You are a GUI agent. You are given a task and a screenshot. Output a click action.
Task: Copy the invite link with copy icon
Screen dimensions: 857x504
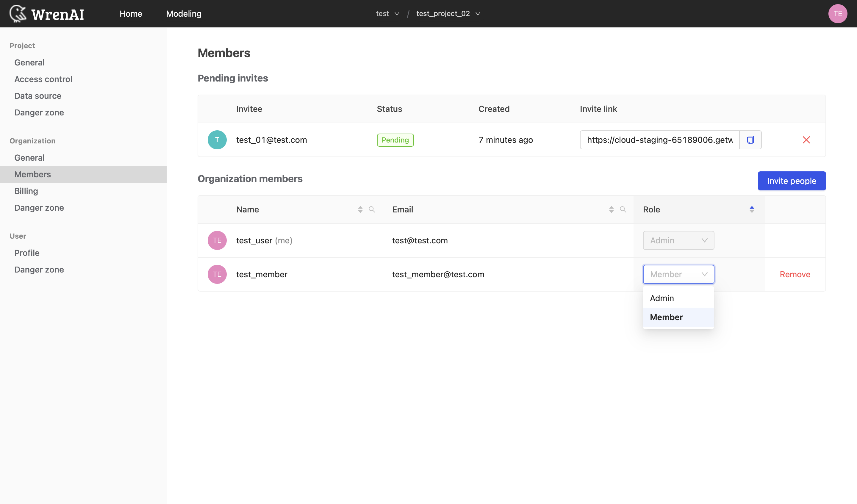tap(750, 140)
